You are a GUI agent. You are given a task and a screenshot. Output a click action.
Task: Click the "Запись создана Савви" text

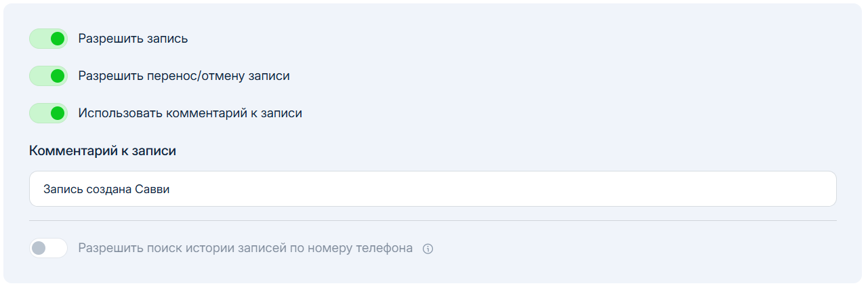click(106, 189)
